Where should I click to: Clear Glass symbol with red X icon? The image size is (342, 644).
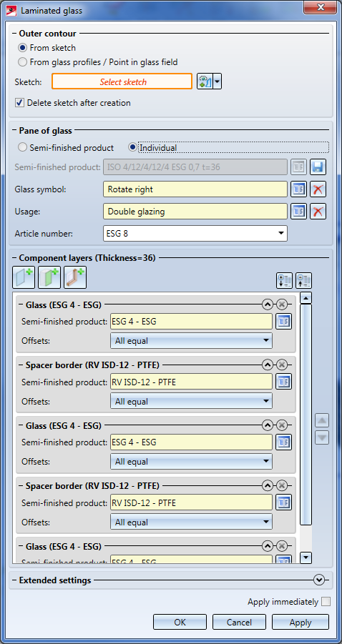pos(318,189)
